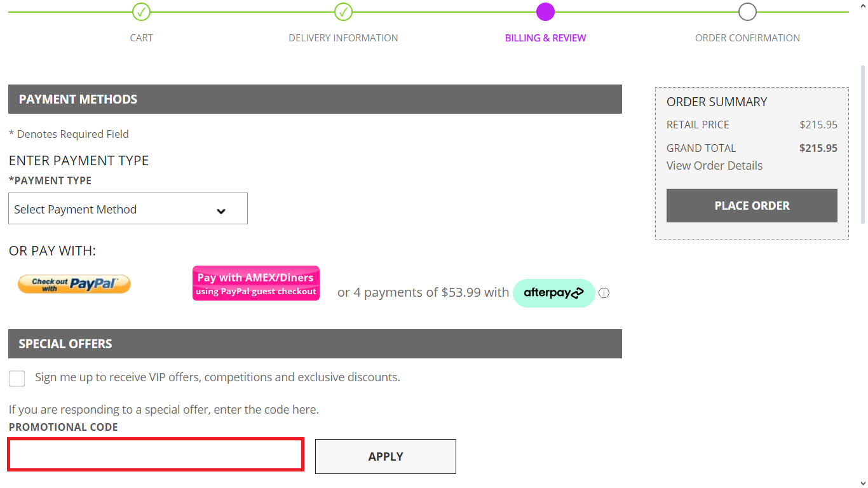Click the DELIVERY INFORMATION checkmark icon
The height and width of the screenshot is (488, 868).
click(x=343, y=11)
